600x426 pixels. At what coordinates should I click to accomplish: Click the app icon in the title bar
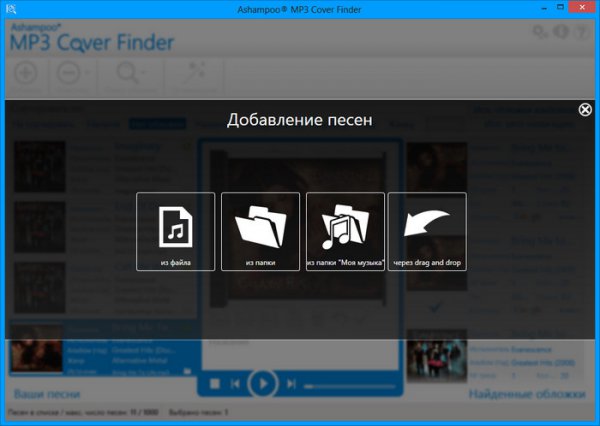[11, 8]
